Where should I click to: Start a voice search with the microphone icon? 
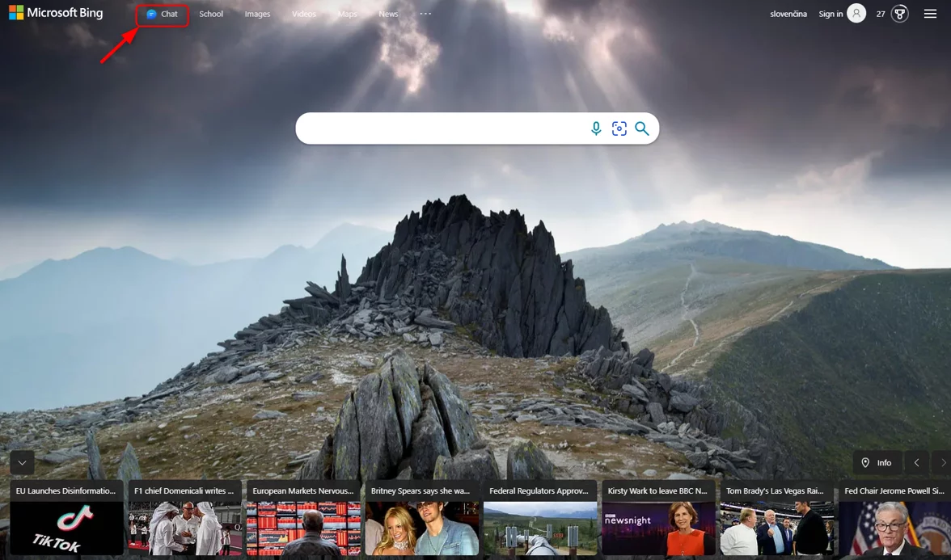click(596, 128)
